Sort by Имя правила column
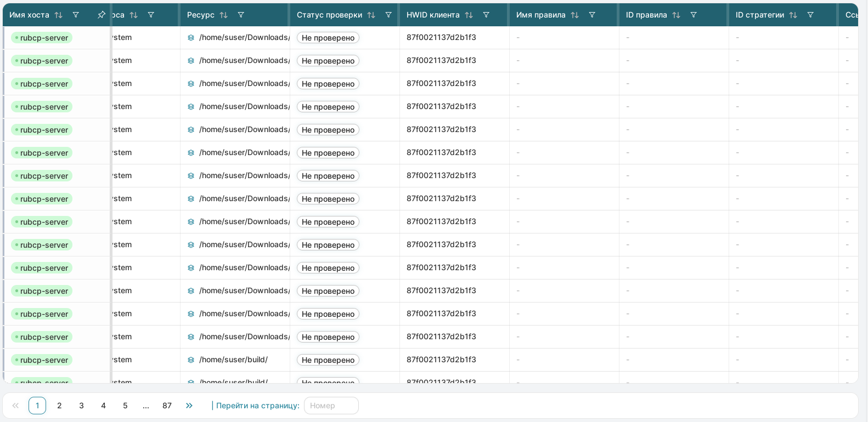 tap(574, 15)
